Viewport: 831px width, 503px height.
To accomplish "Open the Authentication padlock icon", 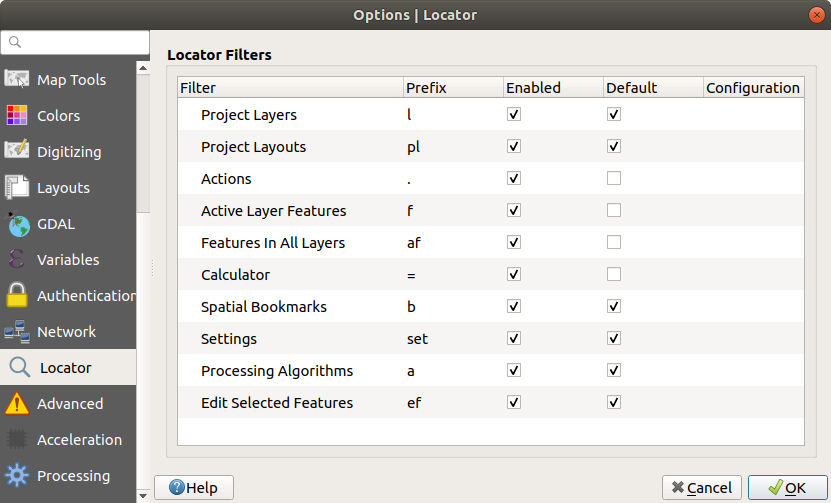I will click(17, 296).
